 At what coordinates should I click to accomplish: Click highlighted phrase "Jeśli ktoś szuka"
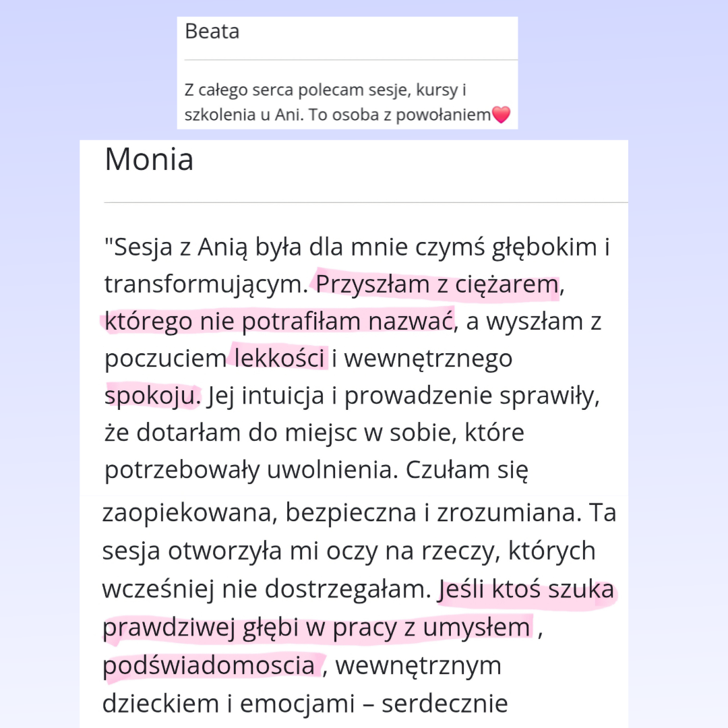(x=526, y=590)
